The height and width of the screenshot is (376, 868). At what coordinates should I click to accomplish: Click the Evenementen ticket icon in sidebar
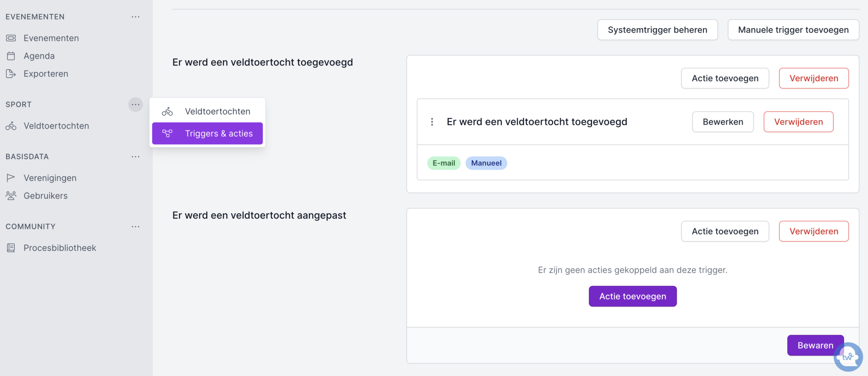[x=11, y=38]
